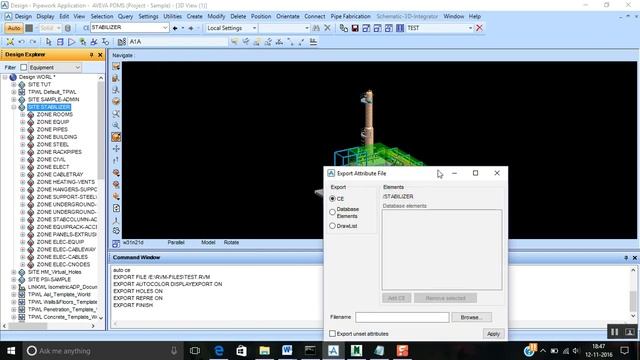Collapse the Design WORL root node
Viewport: 640px width, 360px height.
(x=5, y=77)
